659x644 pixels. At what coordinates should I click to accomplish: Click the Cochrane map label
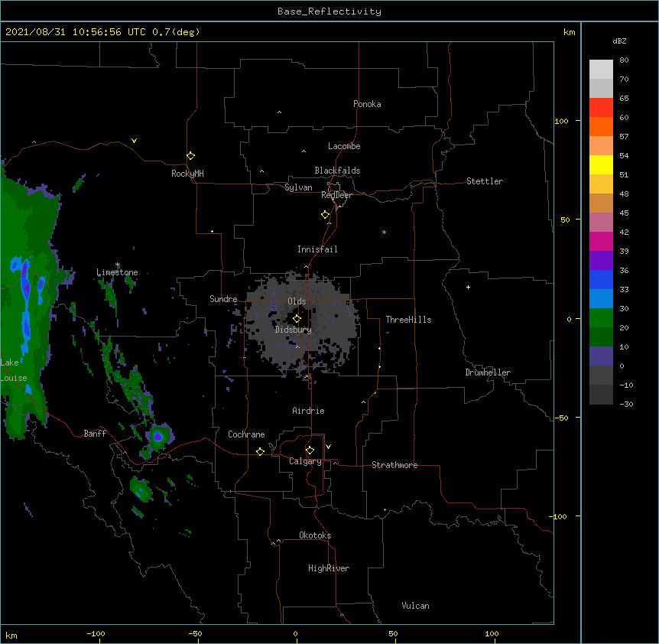[246, 434]
